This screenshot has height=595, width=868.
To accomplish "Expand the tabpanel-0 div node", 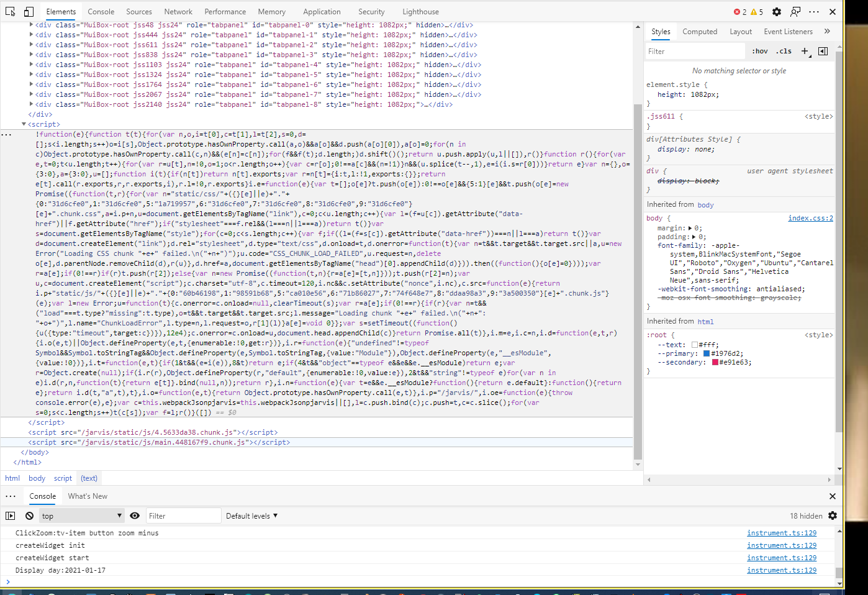I will click(x=31, y=25).
